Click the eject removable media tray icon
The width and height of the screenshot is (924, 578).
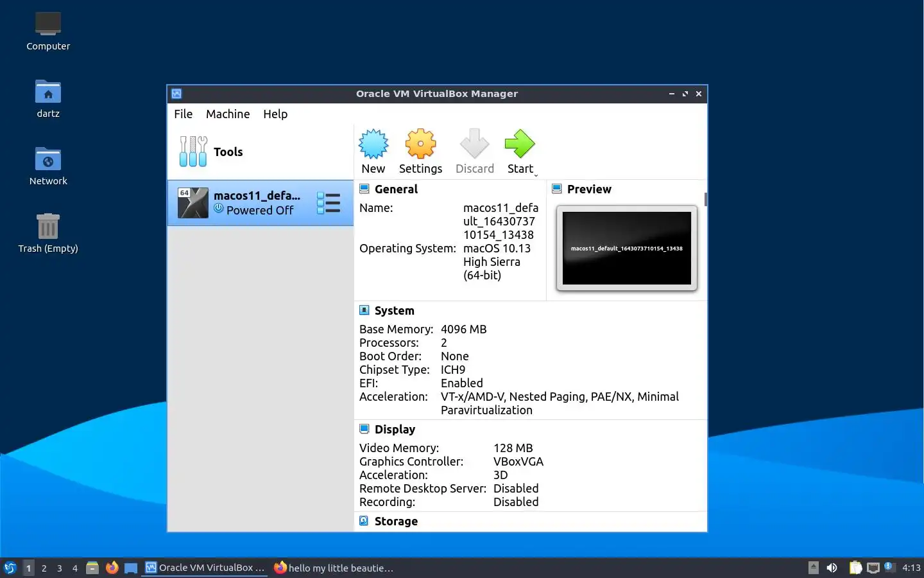814,567
